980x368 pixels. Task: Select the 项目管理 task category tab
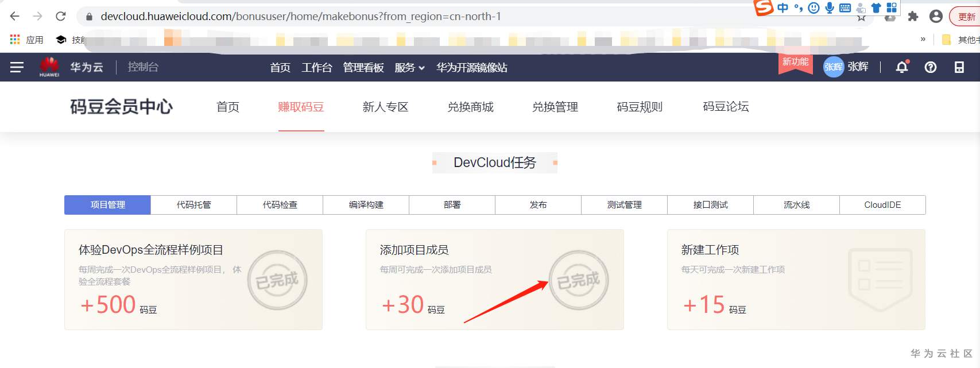(x=107, y=205)
